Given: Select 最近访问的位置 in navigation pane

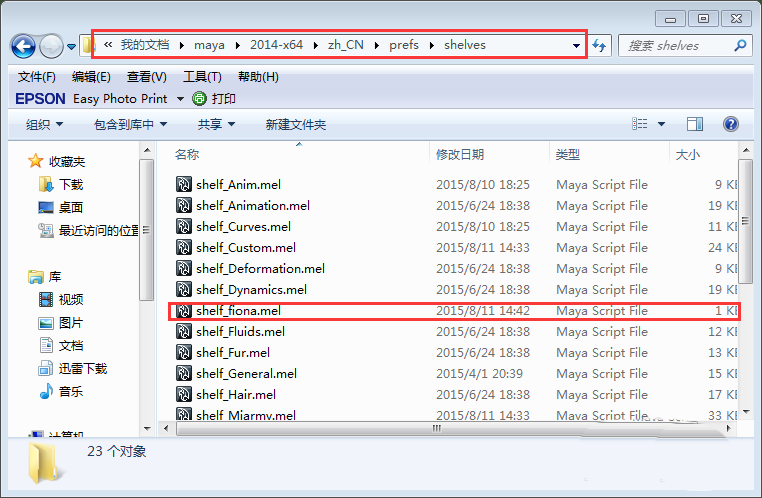Looking at the screenshot, I should [88, 230].
